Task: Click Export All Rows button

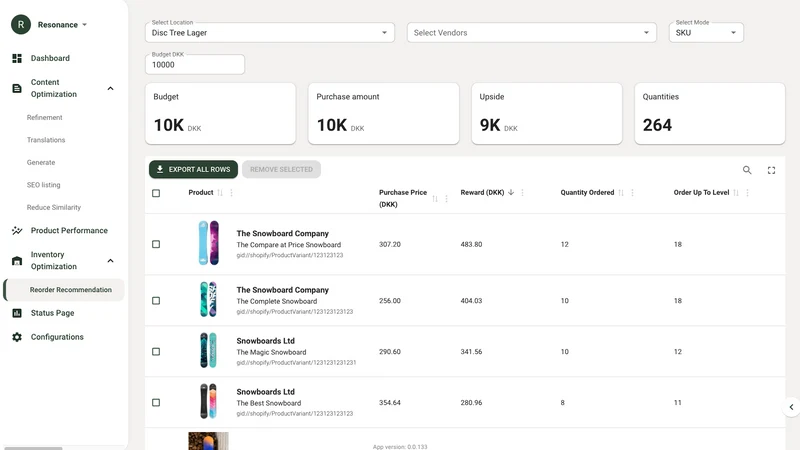Action: (193, 169)
